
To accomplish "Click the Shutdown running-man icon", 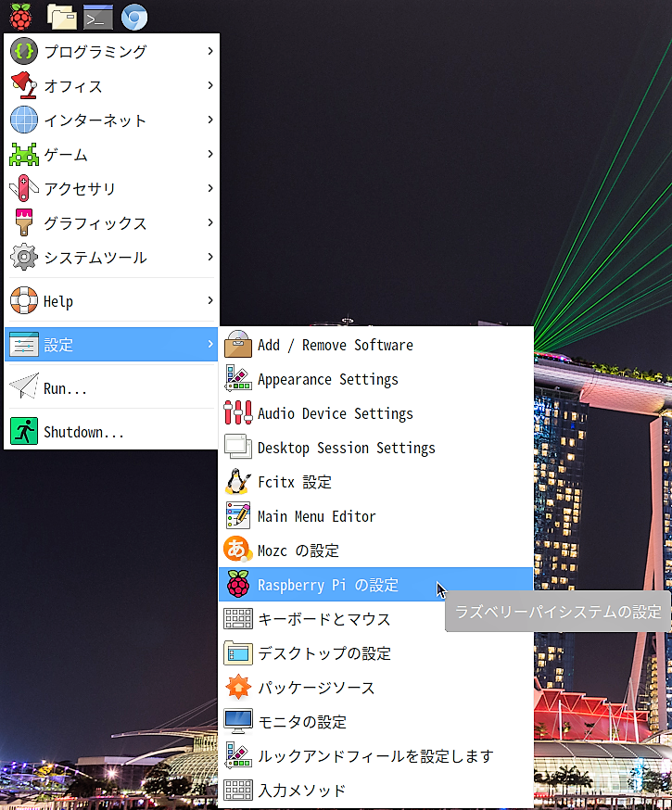I will pyautogui.click(x=24, y=431).
